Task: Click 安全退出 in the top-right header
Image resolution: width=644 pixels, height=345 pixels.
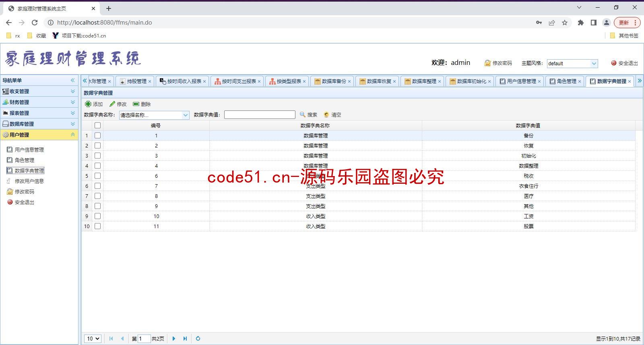Action: (x=624, y=63)
